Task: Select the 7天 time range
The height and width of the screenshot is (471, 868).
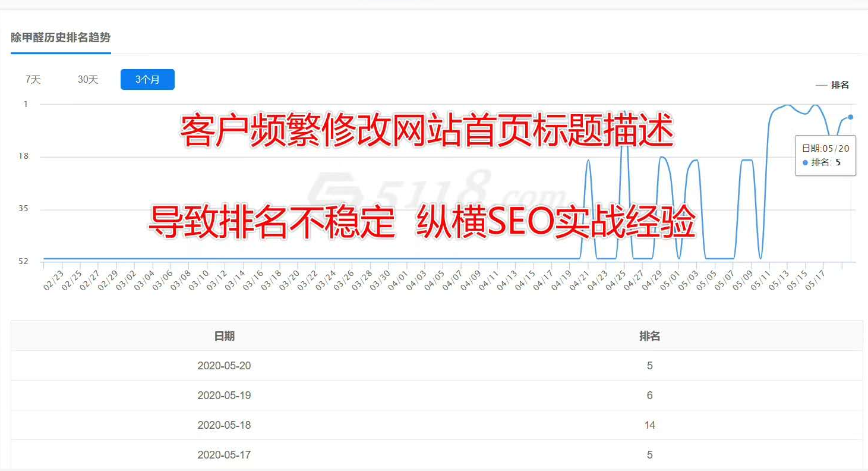Action: click(33, 80)
